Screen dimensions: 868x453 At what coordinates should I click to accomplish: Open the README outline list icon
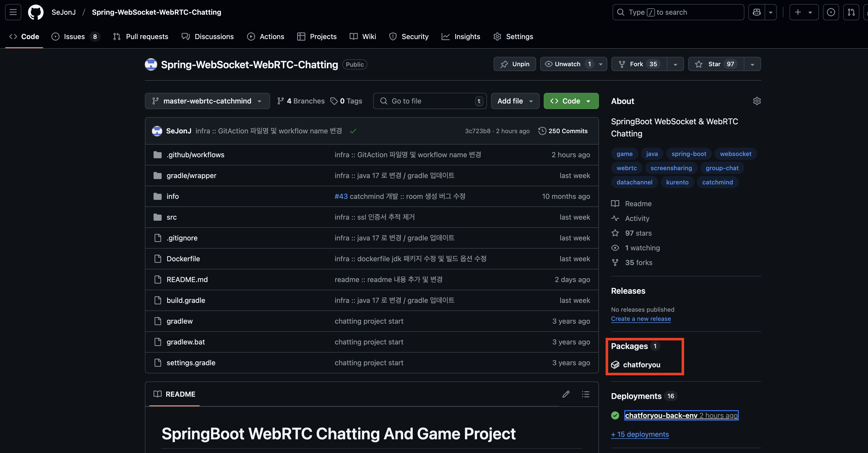[x=586, y=394]
